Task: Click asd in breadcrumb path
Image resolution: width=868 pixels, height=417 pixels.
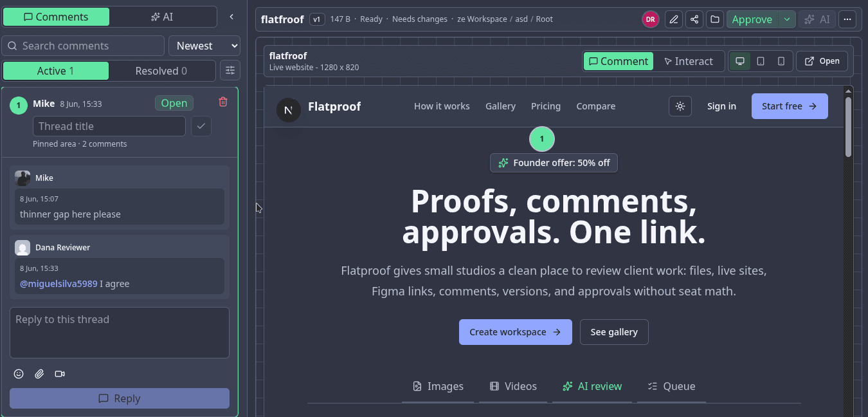Action: (x=521, y=19)
